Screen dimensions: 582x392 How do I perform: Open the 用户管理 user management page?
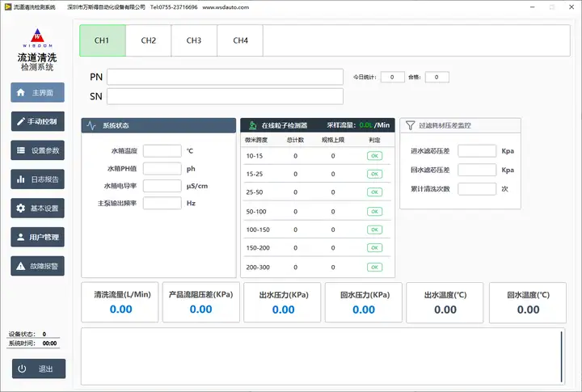[x=37, y=237]
